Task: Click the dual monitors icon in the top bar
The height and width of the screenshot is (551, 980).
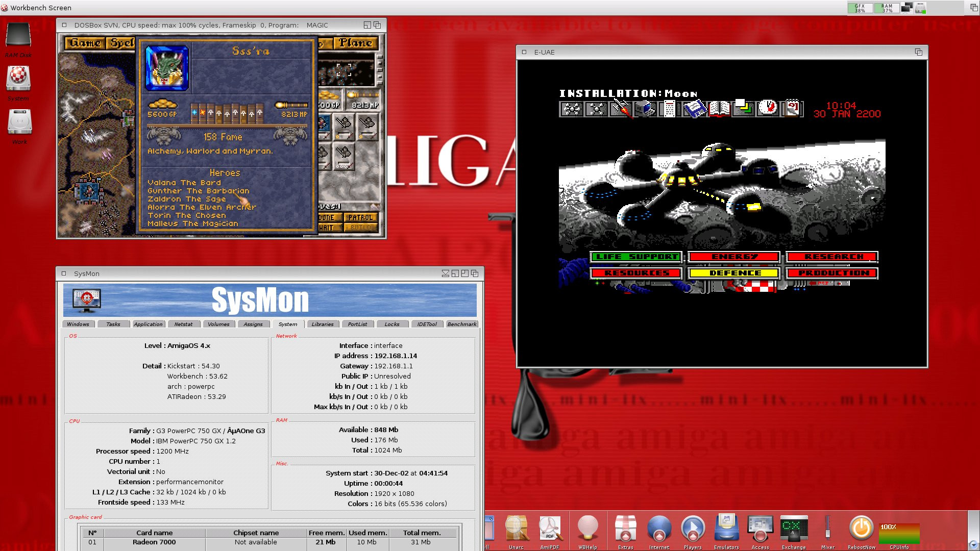Action: (x=906, y=8)
